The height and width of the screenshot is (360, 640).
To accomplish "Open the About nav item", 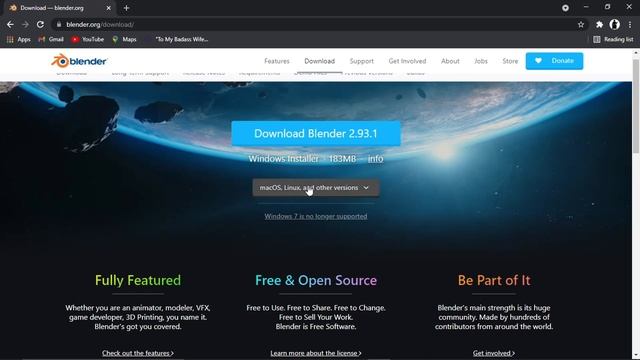I will point(450,61).
